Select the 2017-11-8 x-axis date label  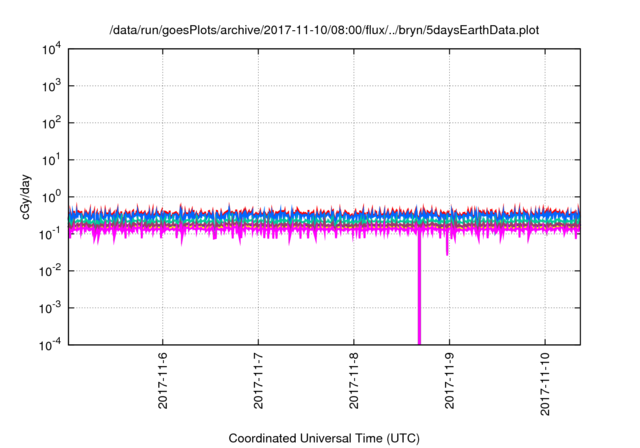click(353, 381)
